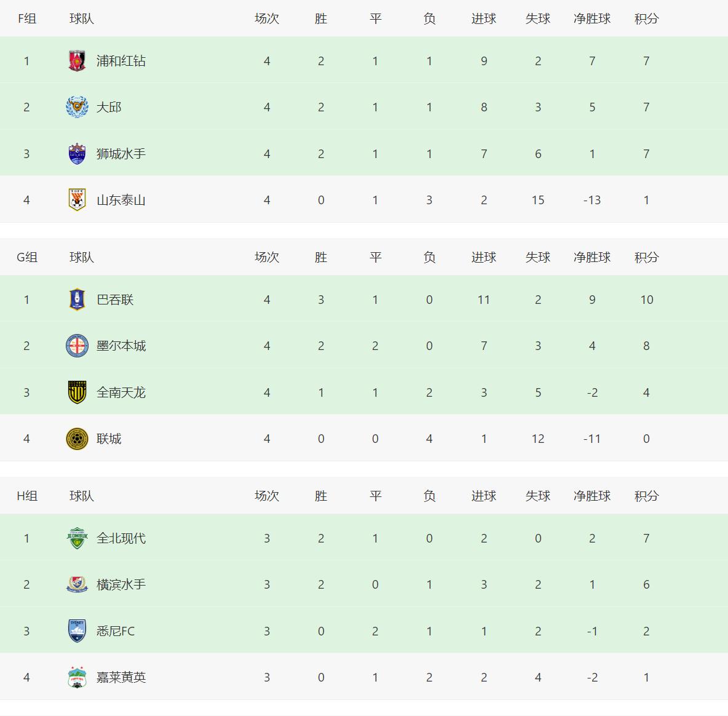Click the United City (联城) round logo
Screen dimensions: 728x716
[x=77, y=439]
